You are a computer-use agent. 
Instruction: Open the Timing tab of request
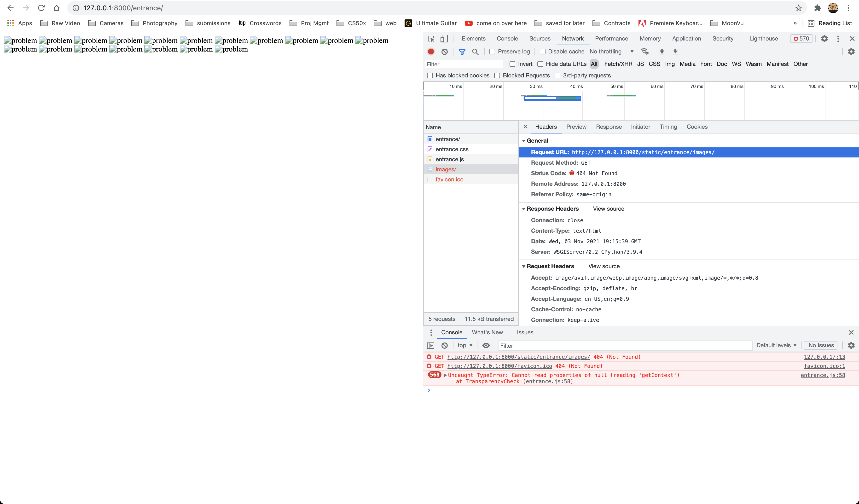(668, 127)
